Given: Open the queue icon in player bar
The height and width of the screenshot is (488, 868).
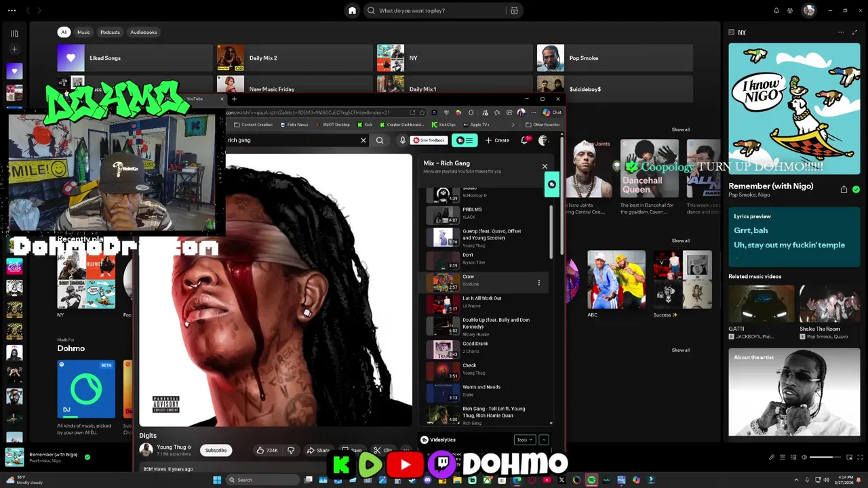Looking at the screenshot, I should (783, 457).
